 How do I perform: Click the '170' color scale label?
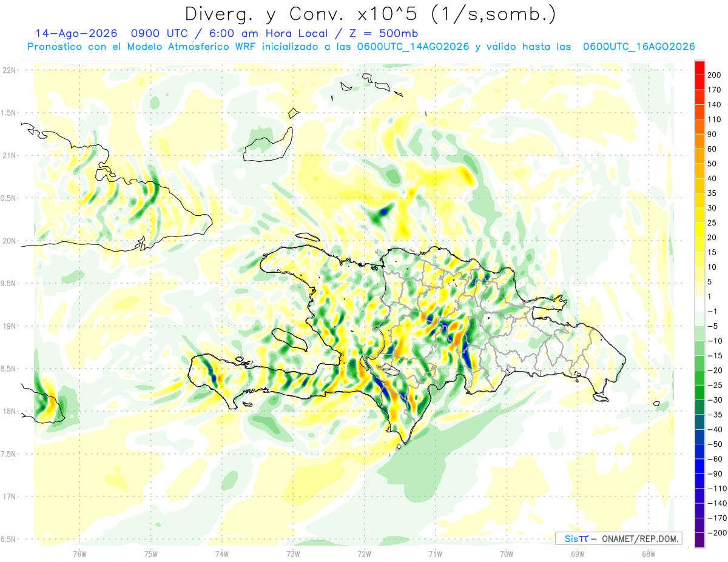(715, 90)
